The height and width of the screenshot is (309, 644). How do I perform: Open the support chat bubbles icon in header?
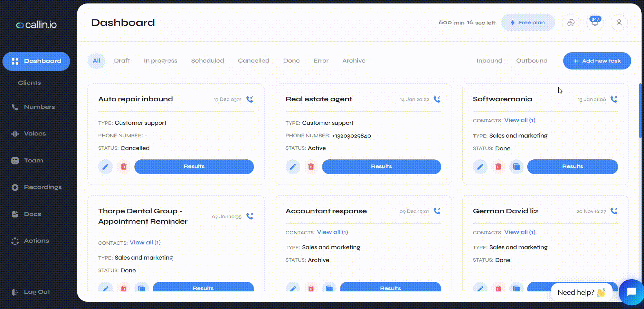click(571, 22)
